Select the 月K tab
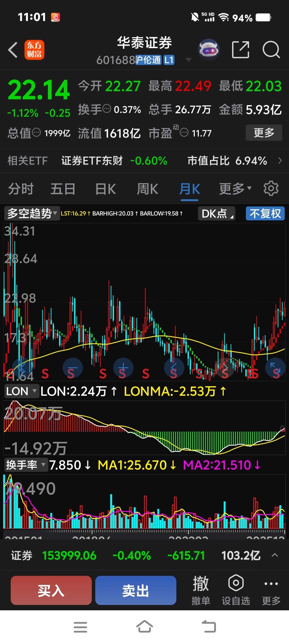 189,189
